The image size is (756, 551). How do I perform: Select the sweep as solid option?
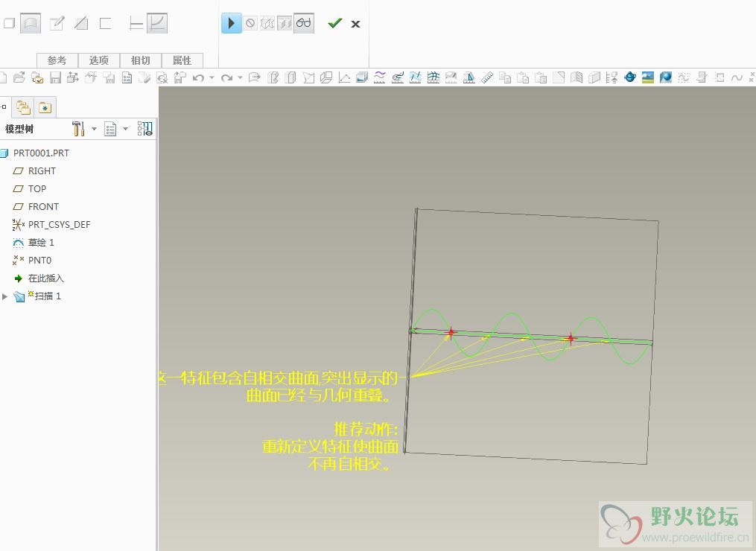click(x=8, y=23)
